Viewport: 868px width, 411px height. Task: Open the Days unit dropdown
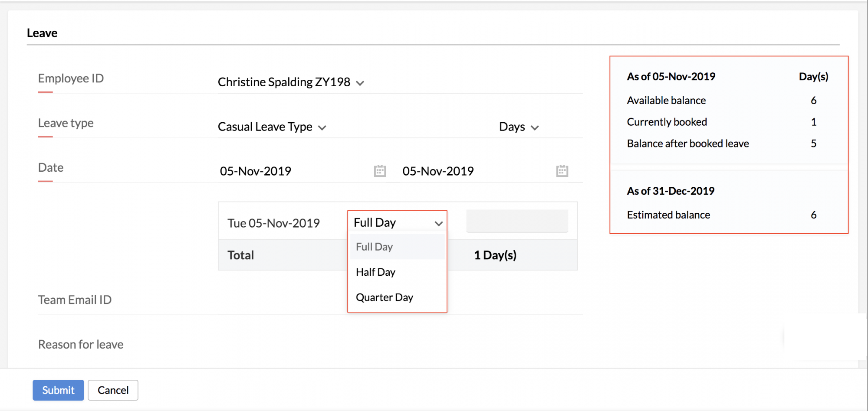pos(519,127)
